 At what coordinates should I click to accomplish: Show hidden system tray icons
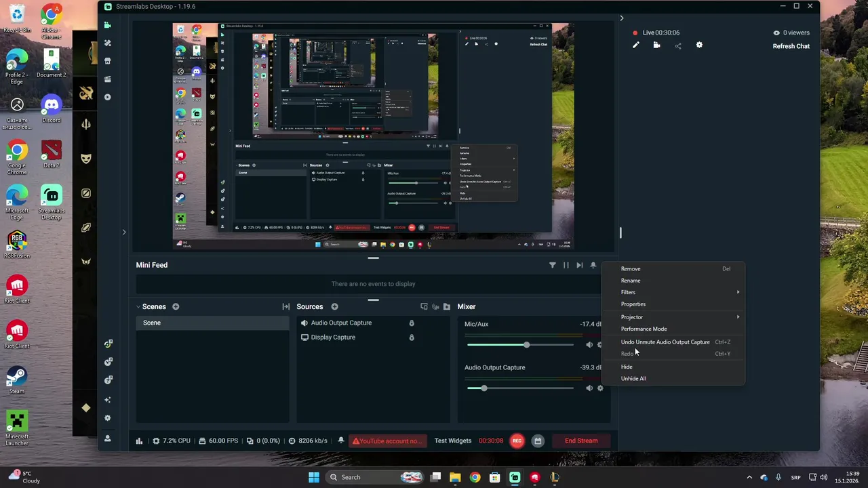pos(749,477)
